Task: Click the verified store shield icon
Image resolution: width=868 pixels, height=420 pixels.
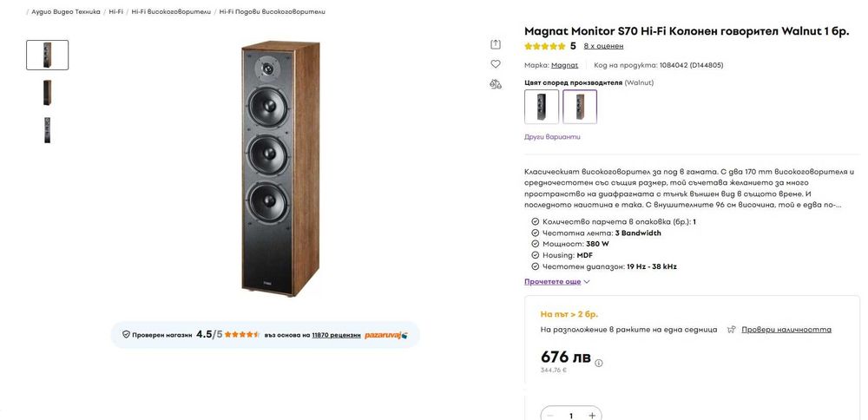Action: [x=126, y=335]
